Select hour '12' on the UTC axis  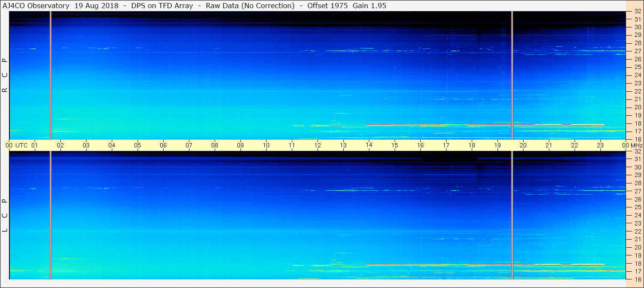(x=318, y=145)
